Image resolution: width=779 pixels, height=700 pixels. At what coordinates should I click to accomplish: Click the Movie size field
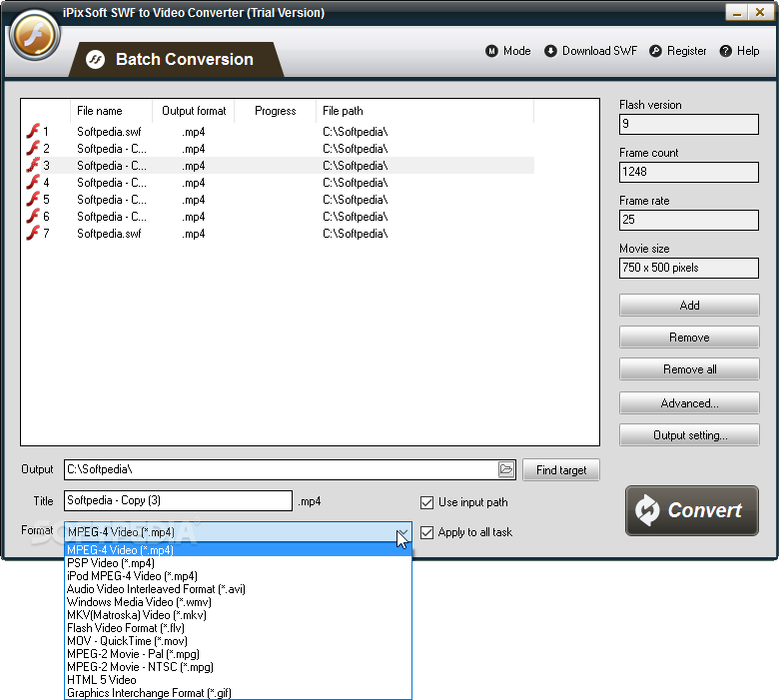pos(688,268)
